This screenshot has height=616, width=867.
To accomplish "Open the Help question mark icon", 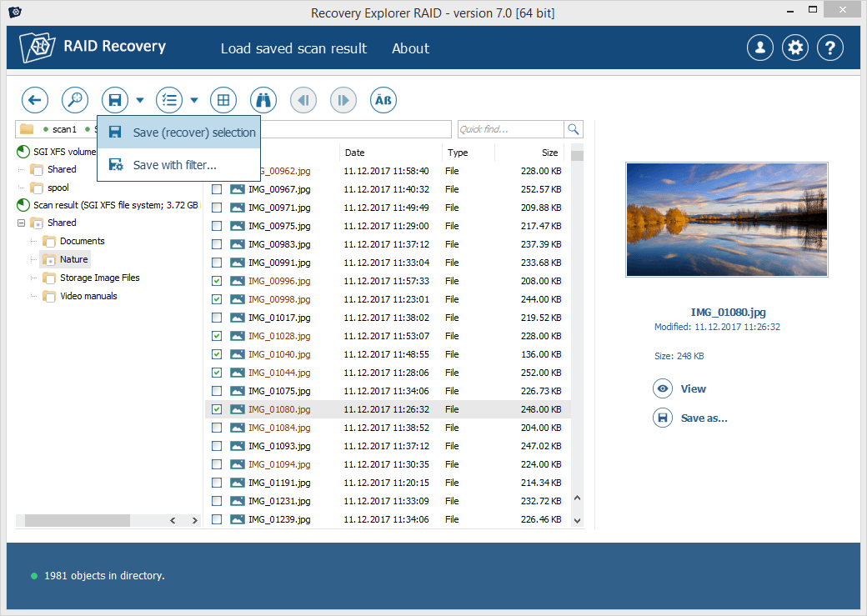I will pos(829,48).
